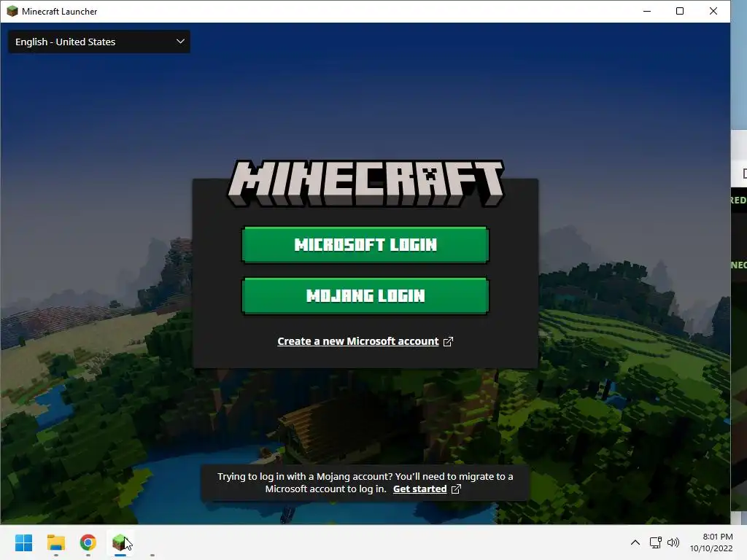
Task: Minimize the Minecraft Launcher window
Action: (x=647, y=12)
